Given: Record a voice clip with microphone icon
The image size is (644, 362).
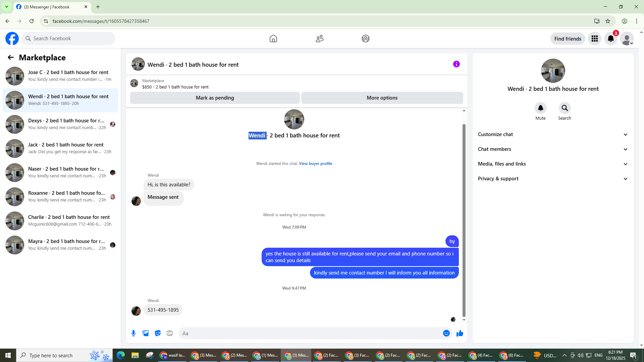Looking at the screenshot, I should point(133,333).
